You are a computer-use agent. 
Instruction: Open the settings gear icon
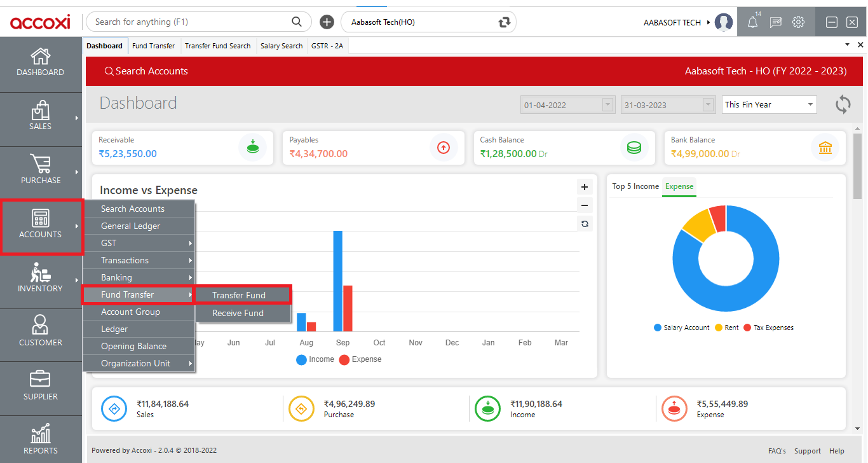[x=799, y=22]
